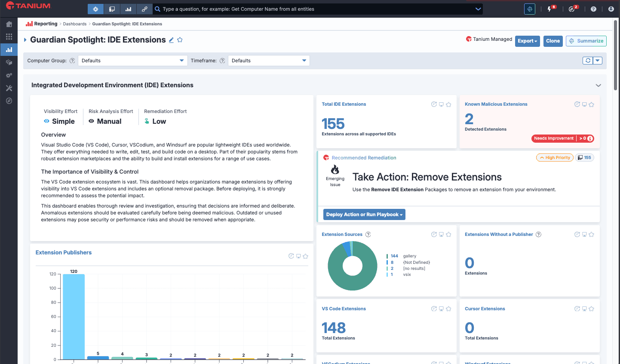Toggle the High Priority badge
This screenshot has width=620, height=364.
coord(555,158)
